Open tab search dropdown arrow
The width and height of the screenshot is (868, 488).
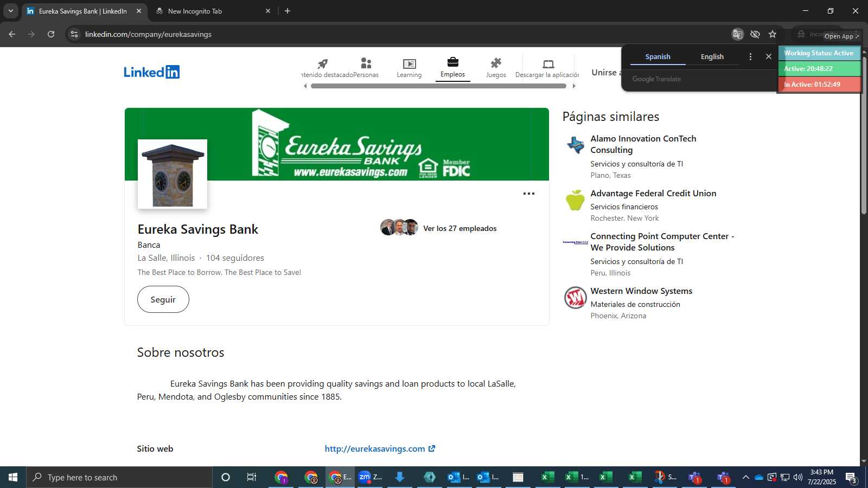tap(10, 11)
